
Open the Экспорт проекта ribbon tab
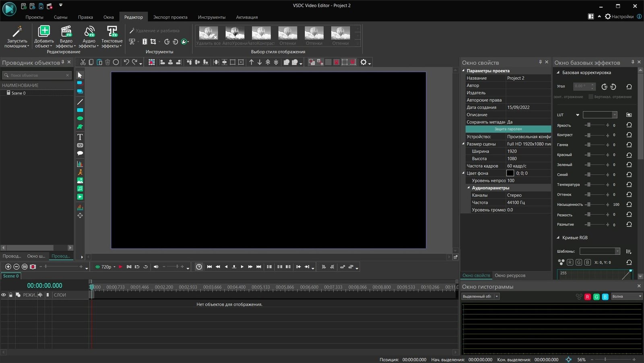coord(170,17)
